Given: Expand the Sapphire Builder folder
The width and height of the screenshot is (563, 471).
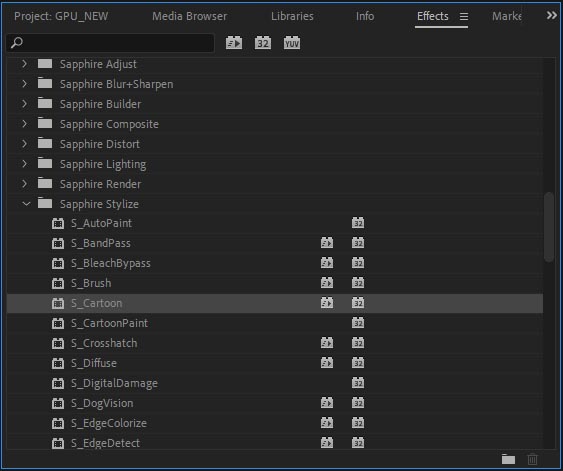Looking at the screenshot, I should [x=24, y=104].
